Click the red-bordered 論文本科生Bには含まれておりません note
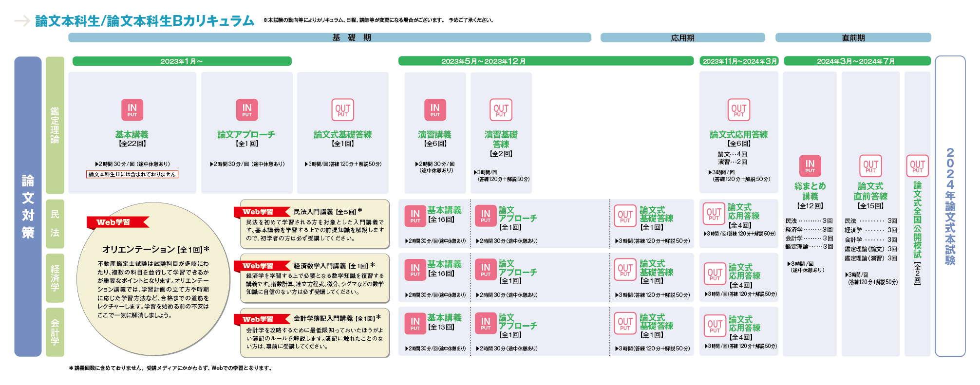 [x=132, y=174]
